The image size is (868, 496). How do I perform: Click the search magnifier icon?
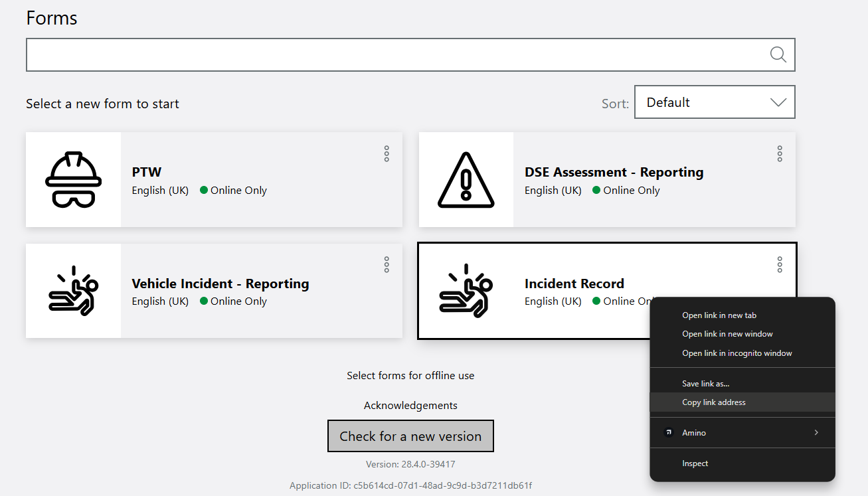pos(778,54)
